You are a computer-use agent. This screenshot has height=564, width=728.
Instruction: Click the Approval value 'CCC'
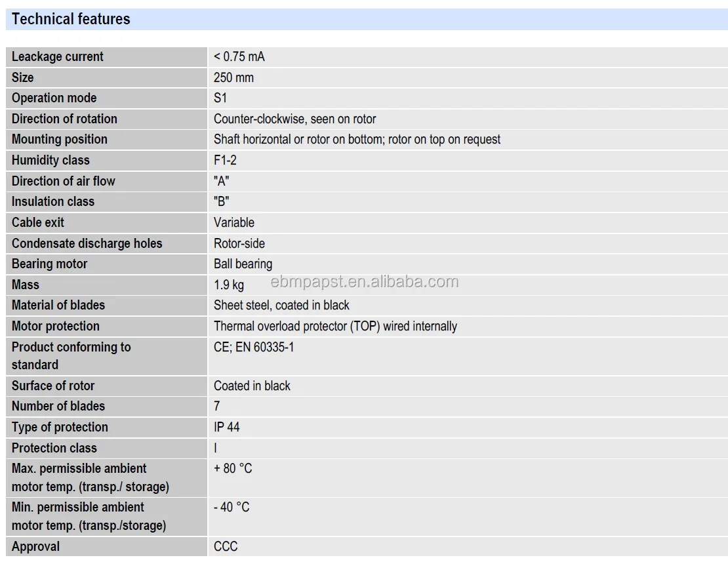[x=226, y=546]
